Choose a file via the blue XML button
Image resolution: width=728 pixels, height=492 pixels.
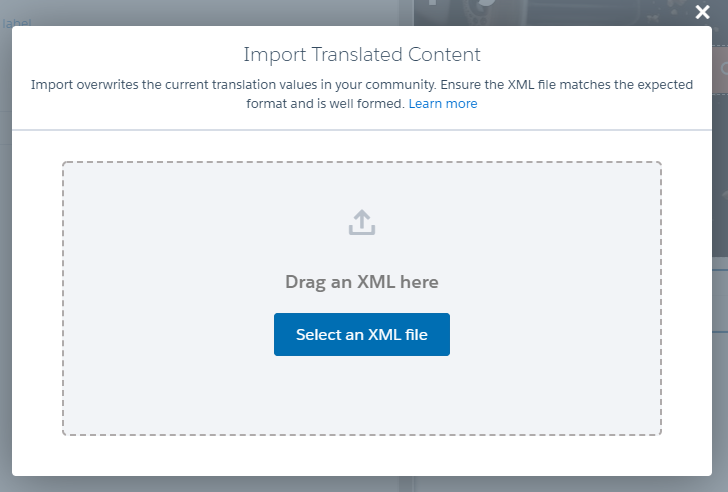coord(362,335)
